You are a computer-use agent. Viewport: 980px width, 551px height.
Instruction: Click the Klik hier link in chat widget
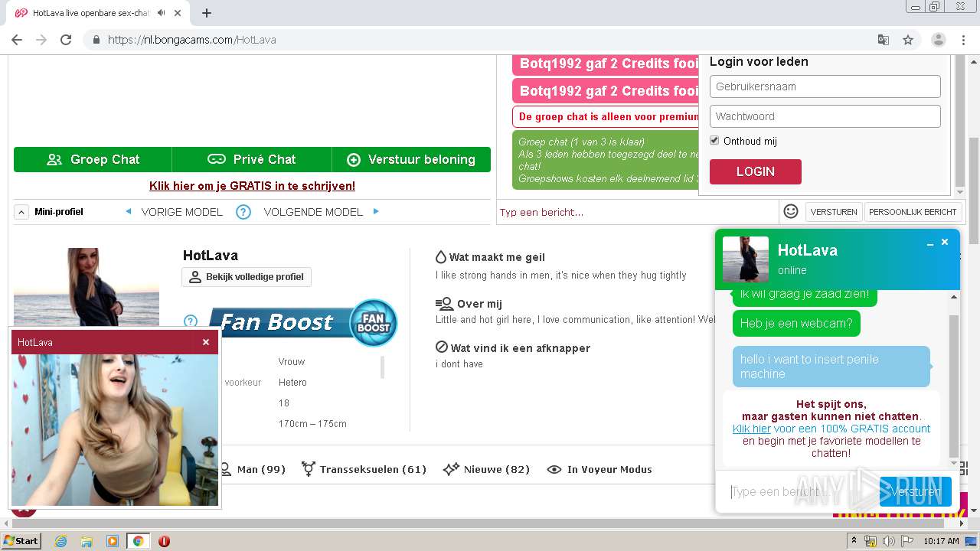(x=751, y=429)
